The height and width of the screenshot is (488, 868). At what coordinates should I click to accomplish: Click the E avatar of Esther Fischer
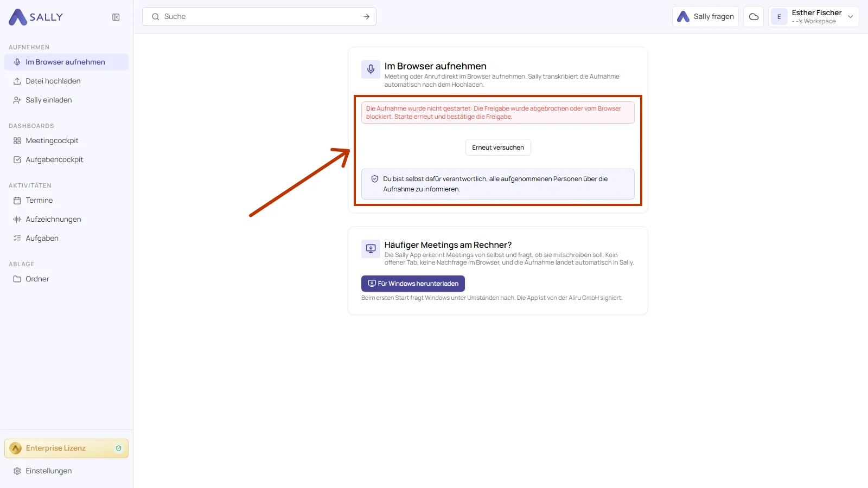coord(779,17)
